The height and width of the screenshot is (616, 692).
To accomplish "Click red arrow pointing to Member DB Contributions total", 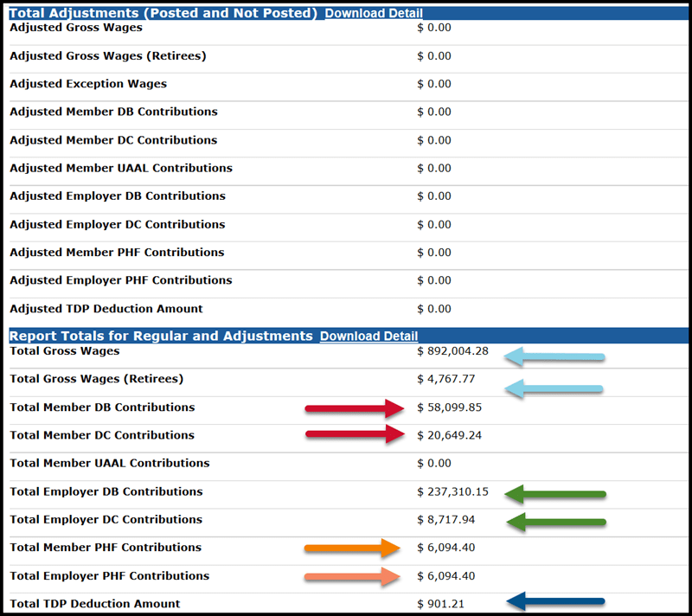I will 355,408.
